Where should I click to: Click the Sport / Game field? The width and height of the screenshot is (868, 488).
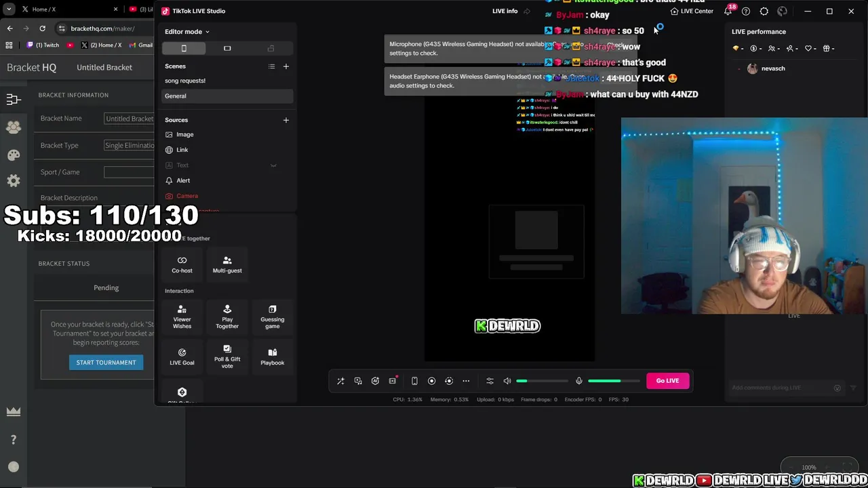[129, 172]
